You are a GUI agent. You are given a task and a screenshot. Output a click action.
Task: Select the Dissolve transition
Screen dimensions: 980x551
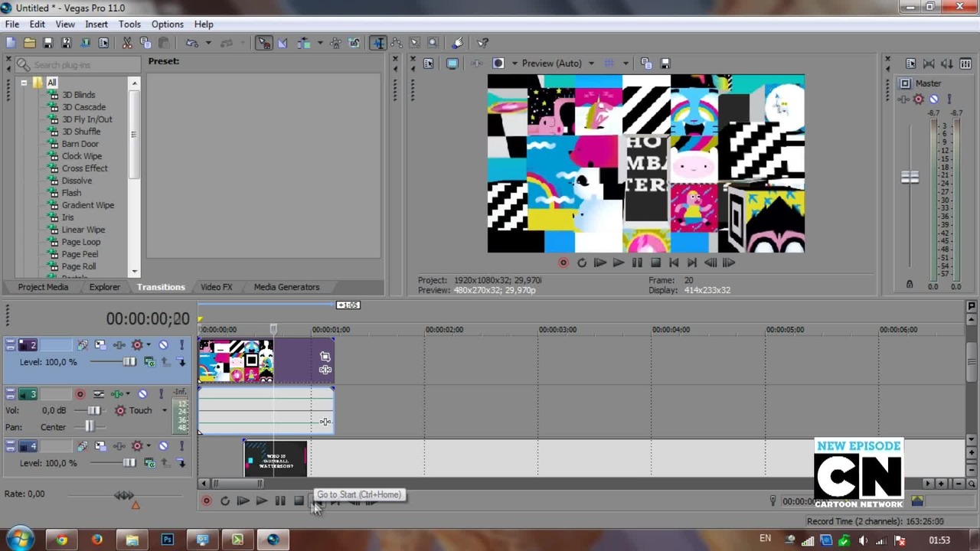(x=77, y=181)
